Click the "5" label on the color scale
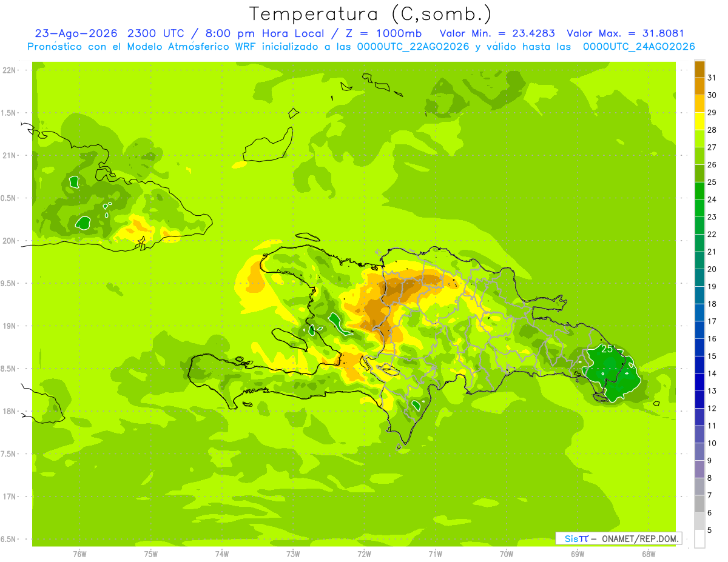Viewport: 728px width, 562px height. (x=710, y=530)
